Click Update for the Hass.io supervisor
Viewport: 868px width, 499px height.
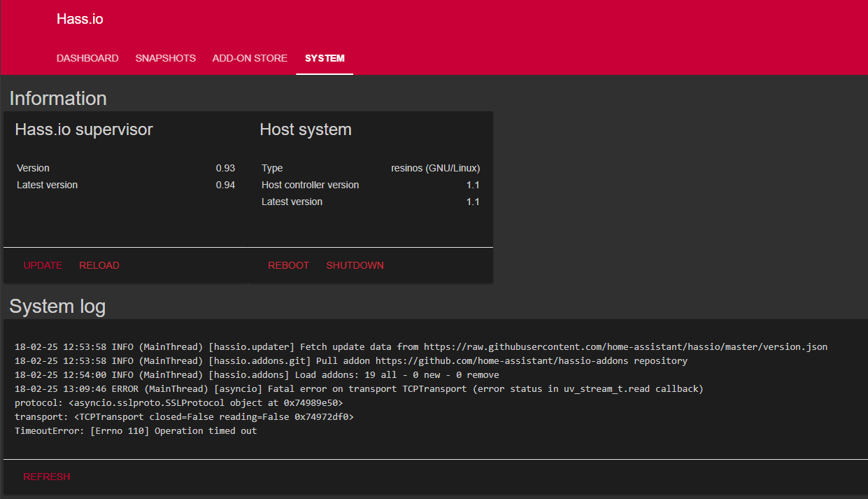click(43, 265)
